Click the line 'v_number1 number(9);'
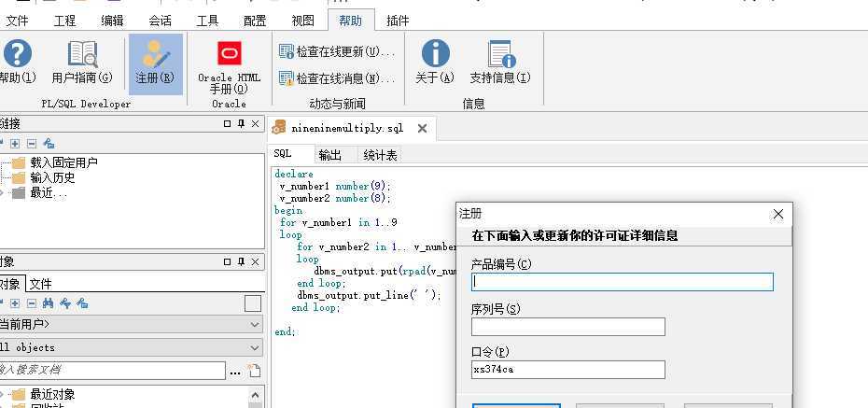This screenshot has width=868, height=408. 335,186
